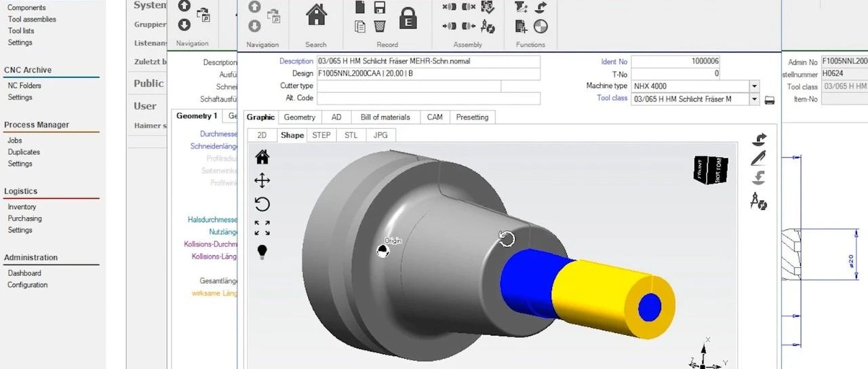
Task: Click the window search icon in background Navigation
Action: pos(203,15)
